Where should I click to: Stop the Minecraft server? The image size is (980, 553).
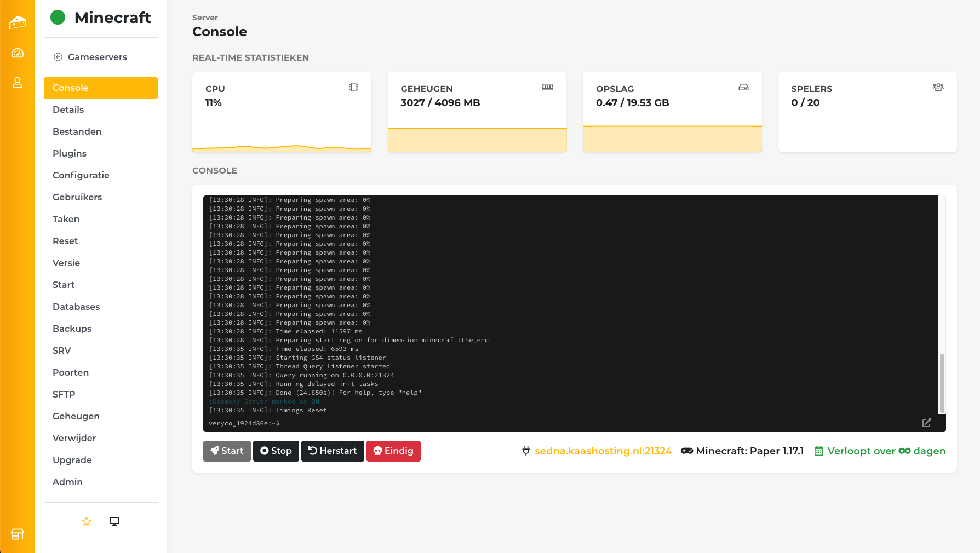pos(276,451)
